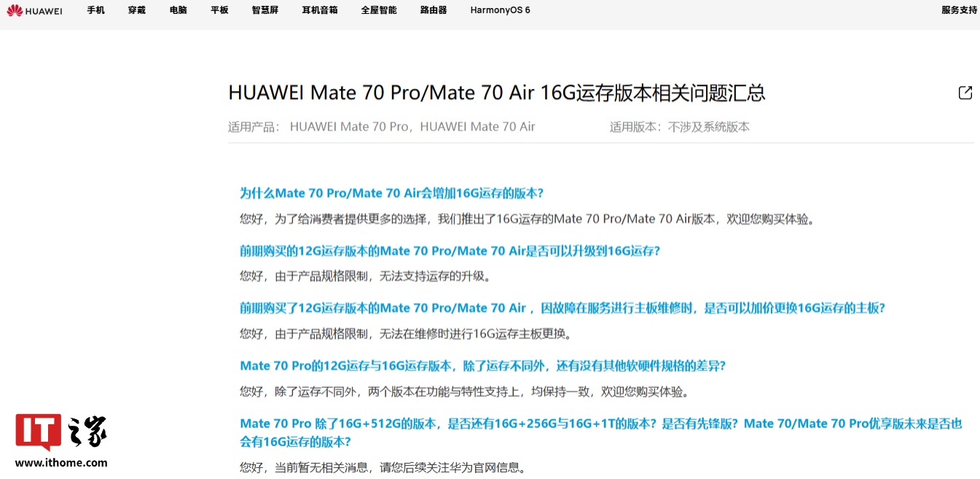Open the HarmonyOS 6 page

pos(500,10)
